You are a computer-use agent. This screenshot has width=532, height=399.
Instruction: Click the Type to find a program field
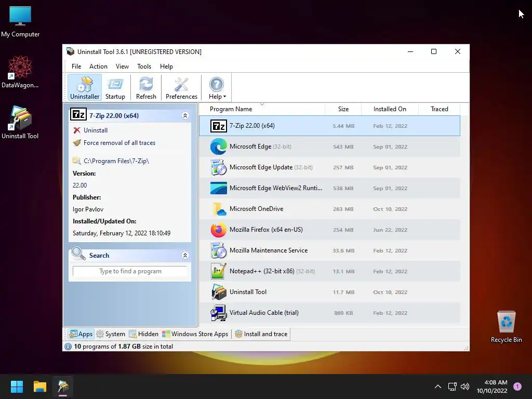point(130,271)
